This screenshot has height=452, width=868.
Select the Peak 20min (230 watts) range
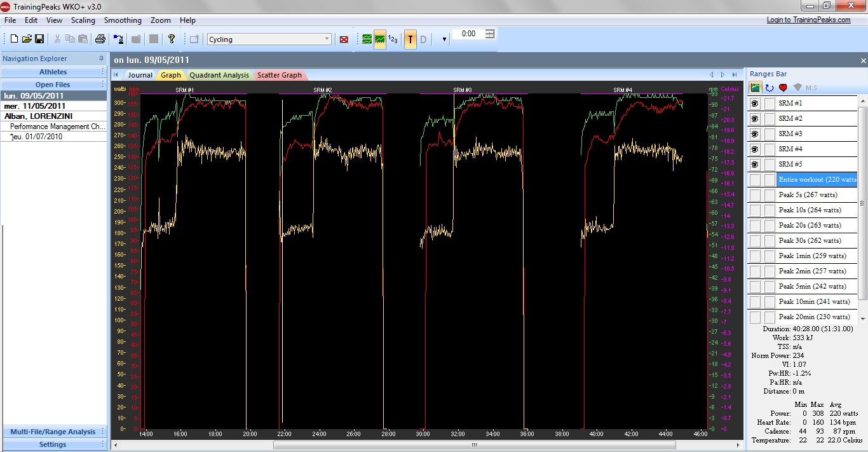point(817,317)
